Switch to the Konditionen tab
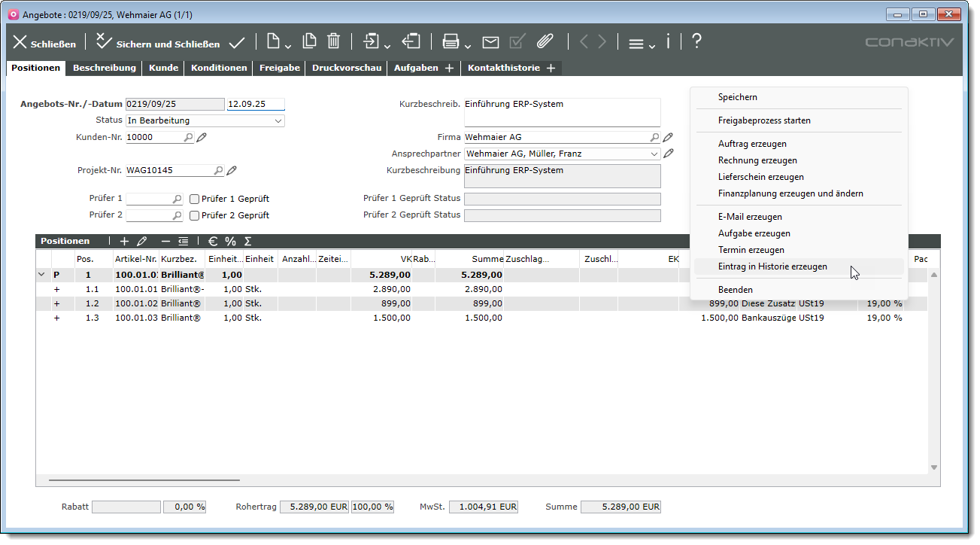 [219, 68]
